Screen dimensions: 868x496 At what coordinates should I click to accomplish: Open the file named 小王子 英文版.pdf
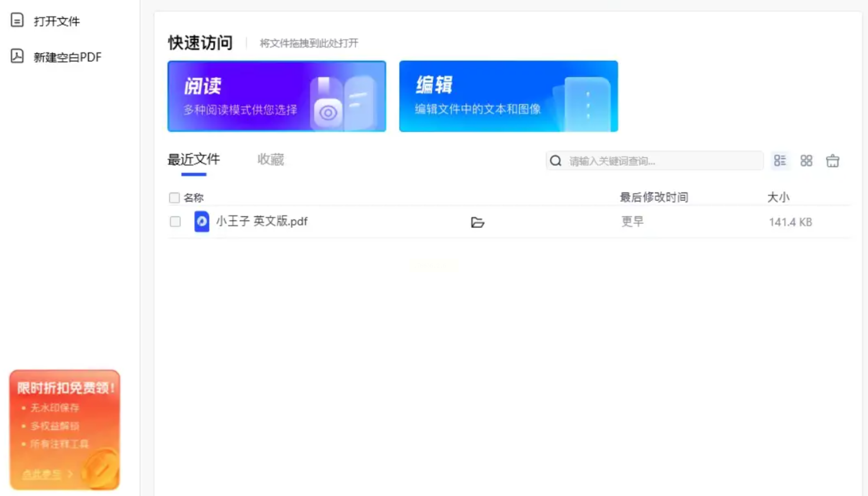click(x=262, y=221)
